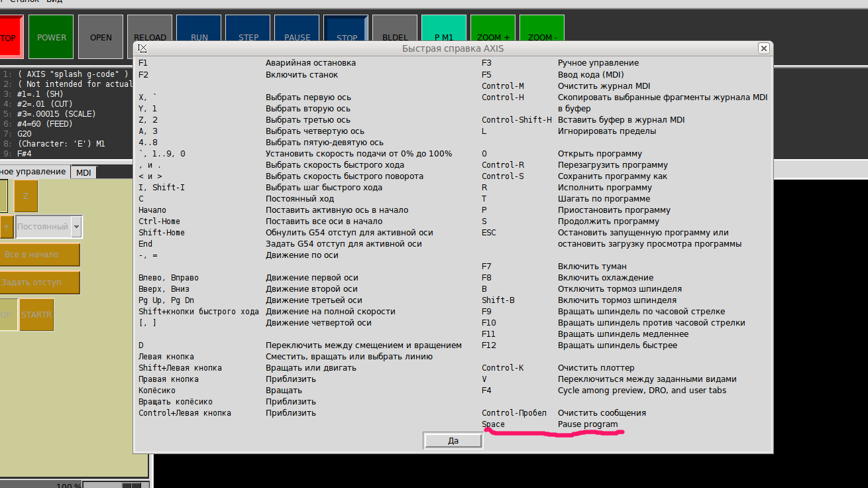Click the 'Shift+Левая кнопка' shortcut label
This screenshot has width=868, height=488.
click(180, 368)
